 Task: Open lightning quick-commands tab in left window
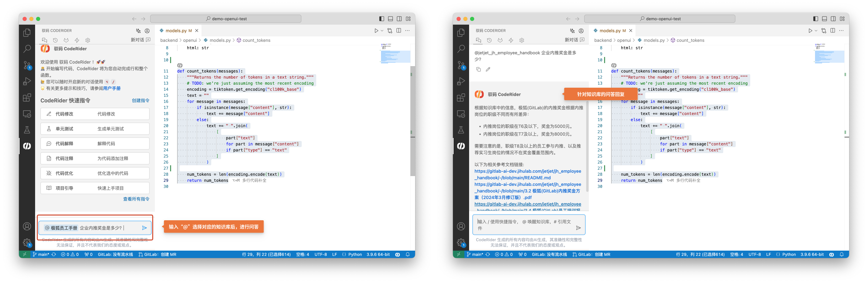click(77, 40)
